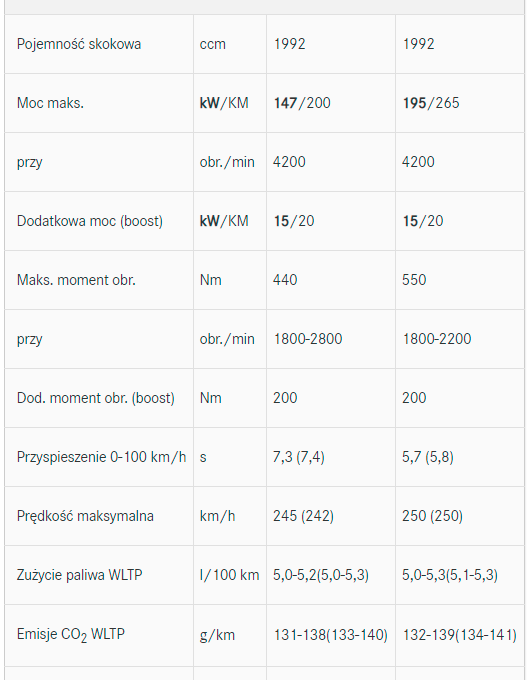529x680 pixels.
Task: Click 'Dod. moment obr. (boost)' label
Action: coord(96,398)
